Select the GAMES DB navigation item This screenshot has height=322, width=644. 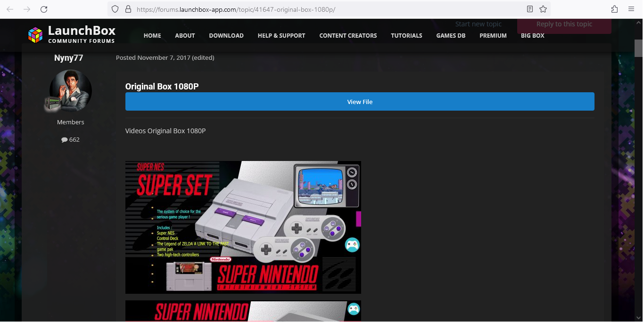[451, 36]
